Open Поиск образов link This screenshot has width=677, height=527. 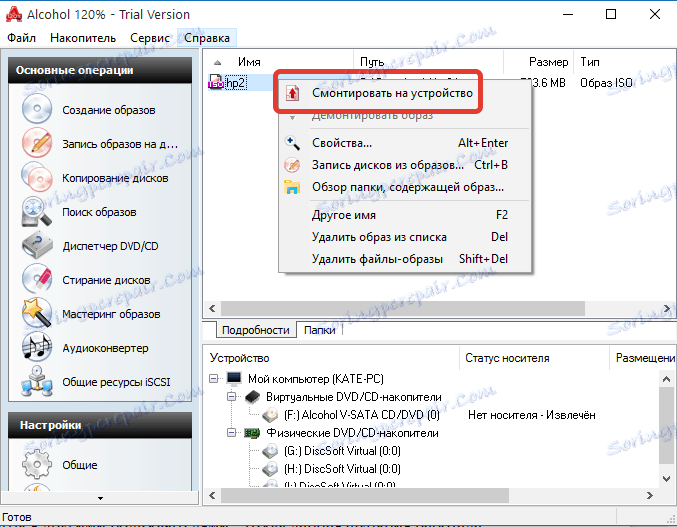click(x=99, y=212)
